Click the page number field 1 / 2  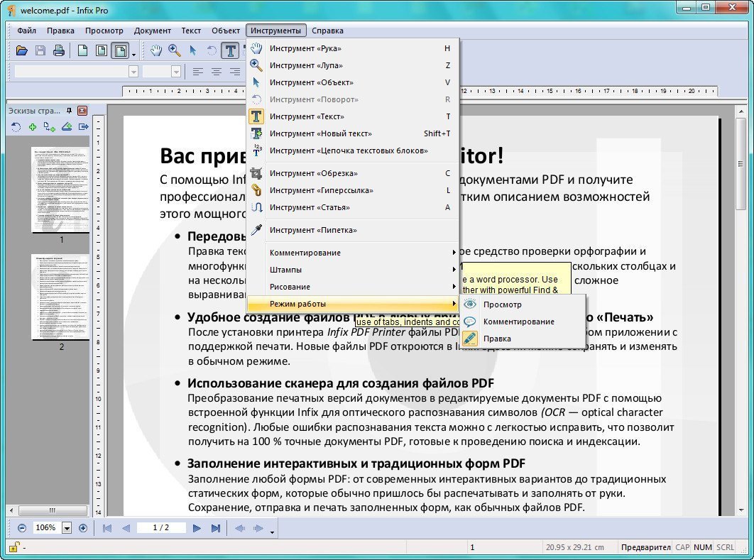161,528
